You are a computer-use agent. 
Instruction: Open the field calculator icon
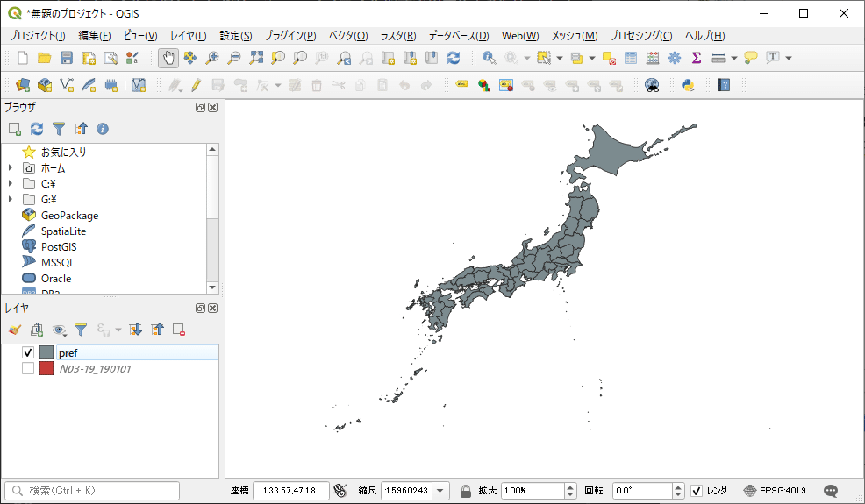click(653, 58)
